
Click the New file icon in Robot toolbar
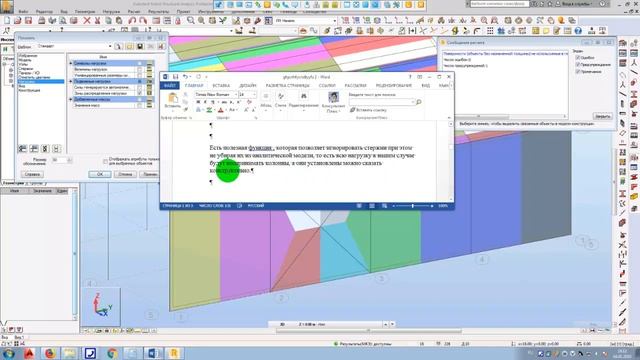[x=7, y=20]
